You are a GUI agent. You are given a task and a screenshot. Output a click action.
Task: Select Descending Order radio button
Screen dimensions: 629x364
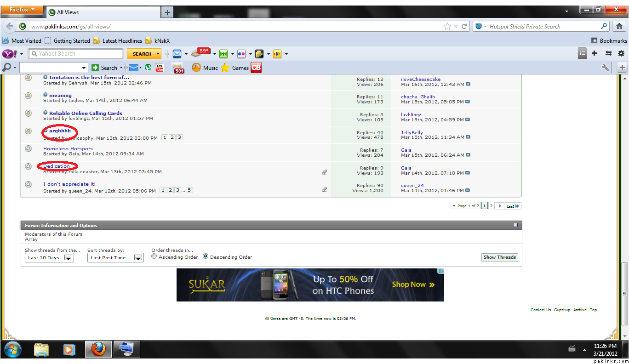pyautogui.click(x=206, y=256)
